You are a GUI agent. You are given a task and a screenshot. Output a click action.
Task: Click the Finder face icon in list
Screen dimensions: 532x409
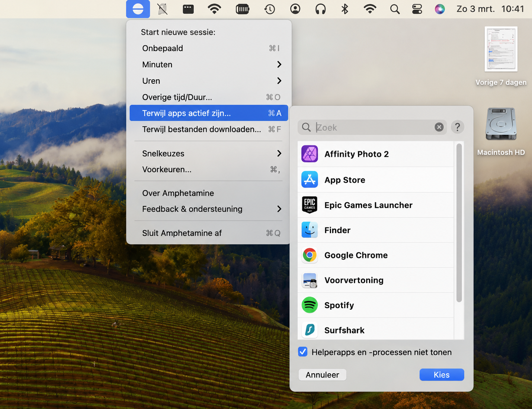point(310,230)
